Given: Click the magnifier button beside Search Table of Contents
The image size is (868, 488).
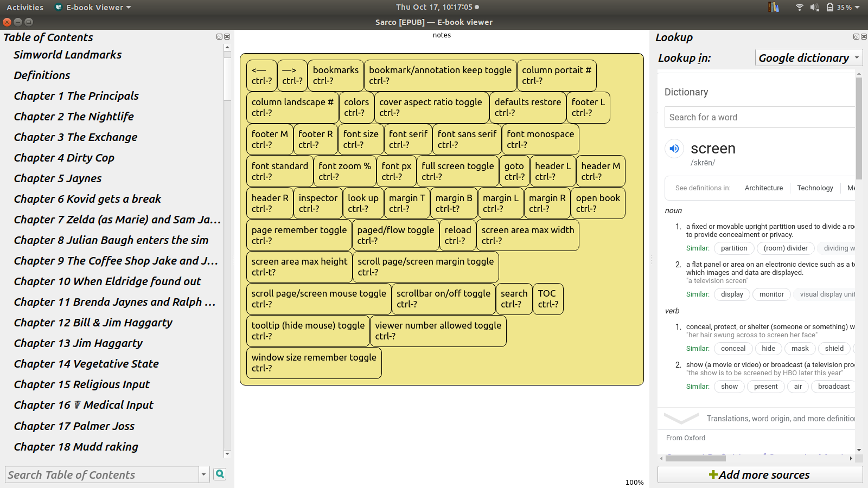Looking at the screenshot, I should click(x=220, y=474).
